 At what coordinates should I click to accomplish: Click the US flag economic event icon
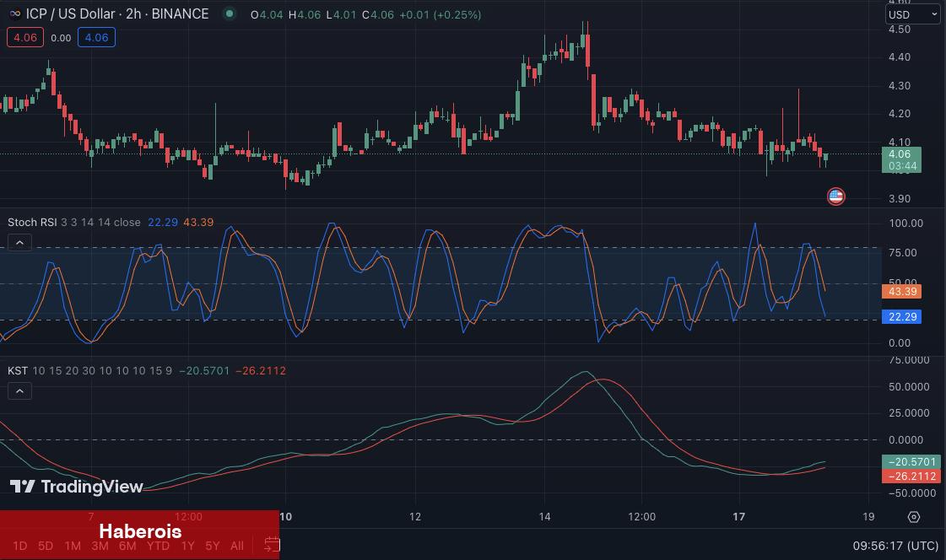pyautogui.click(x=835, y=197)
